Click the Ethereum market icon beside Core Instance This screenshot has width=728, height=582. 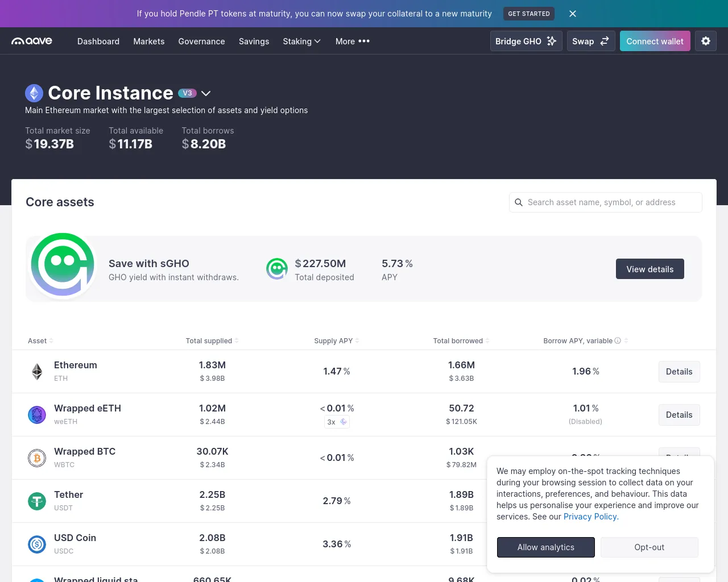(x=34, y=93)
